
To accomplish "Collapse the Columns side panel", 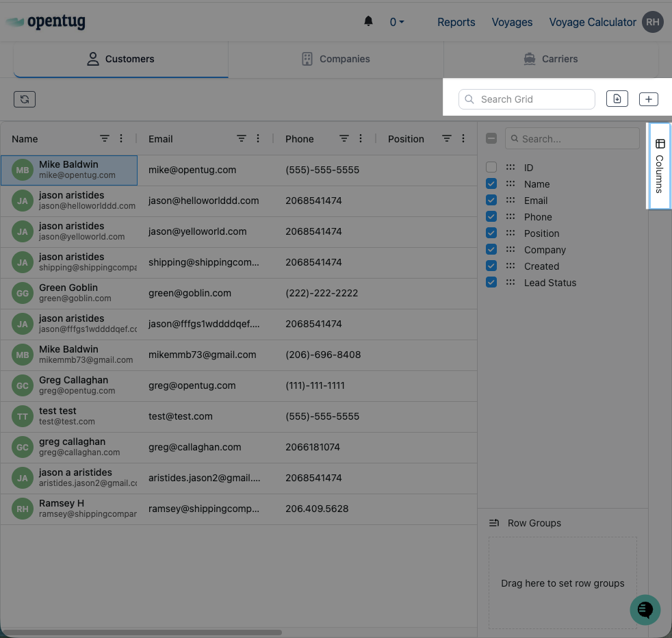I will pyautogui.click(x=660, y=166).
